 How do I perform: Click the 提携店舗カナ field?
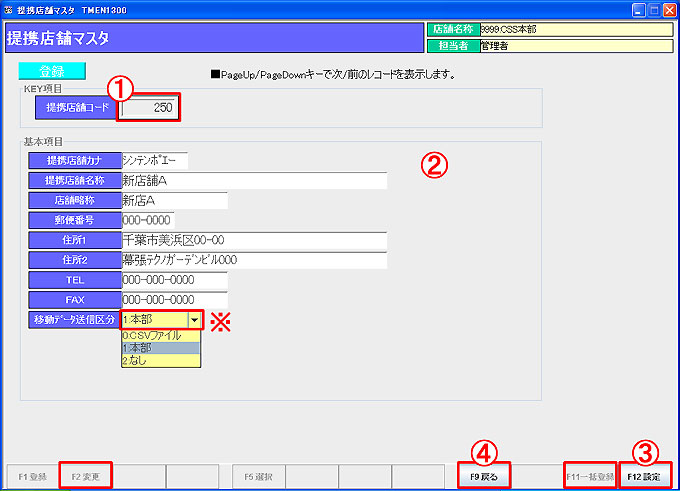point(155,160)
